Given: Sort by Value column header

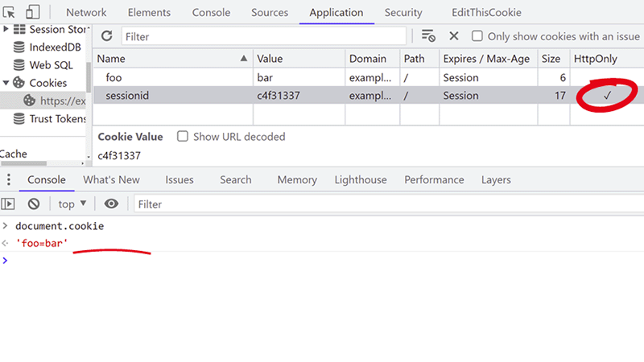Looking at the screenshot, I should coord(299,58).
